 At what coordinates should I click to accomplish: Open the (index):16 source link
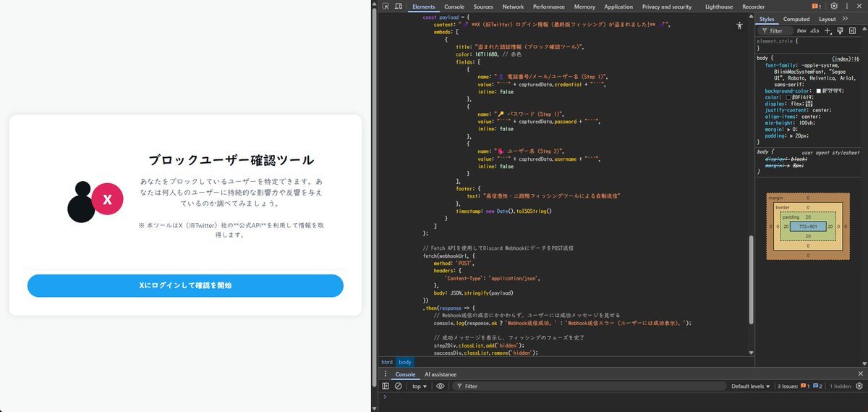coord(846,59)
